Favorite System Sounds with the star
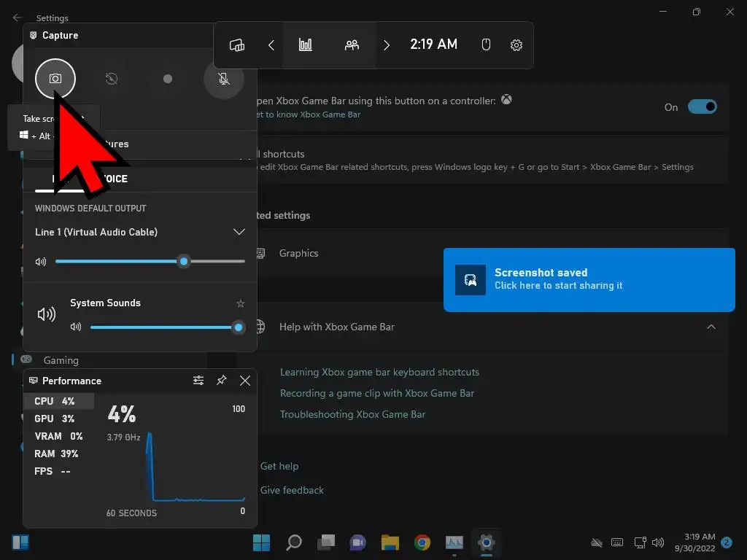The image size is (747, 560). (x=241, y=303)
